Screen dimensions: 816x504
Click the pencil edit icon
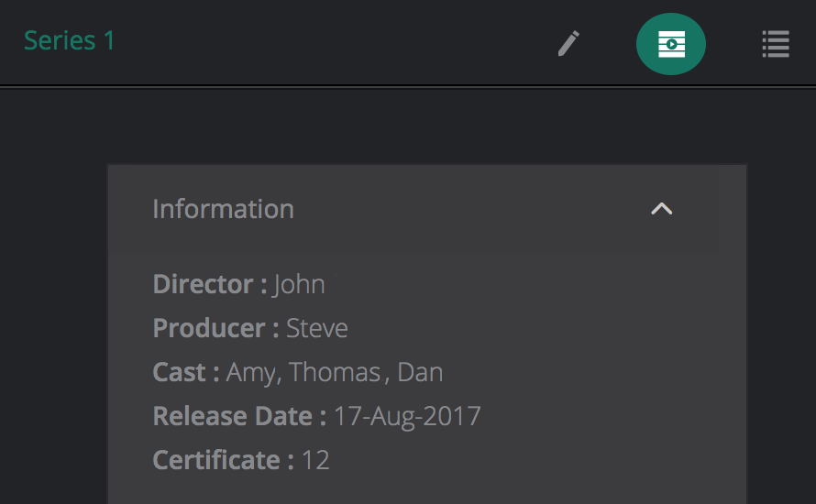569,43
